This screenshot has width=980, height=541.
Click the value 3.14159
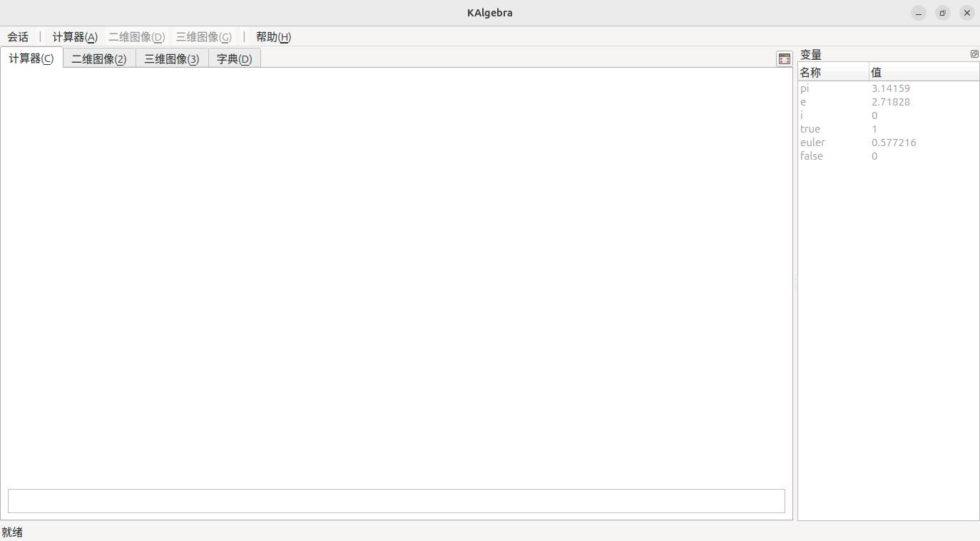[x=891, y=88]
